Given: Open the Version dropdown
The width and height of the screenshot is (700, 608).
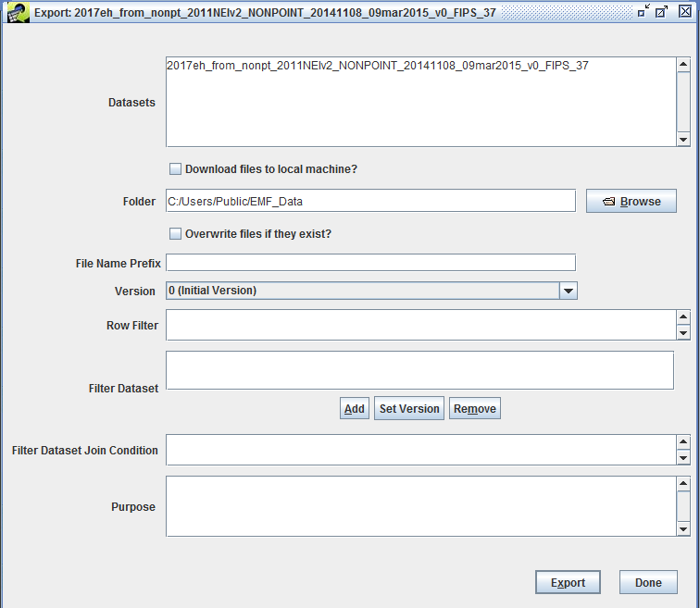Looking at the screenshot, I should click(x=569, y=291).
